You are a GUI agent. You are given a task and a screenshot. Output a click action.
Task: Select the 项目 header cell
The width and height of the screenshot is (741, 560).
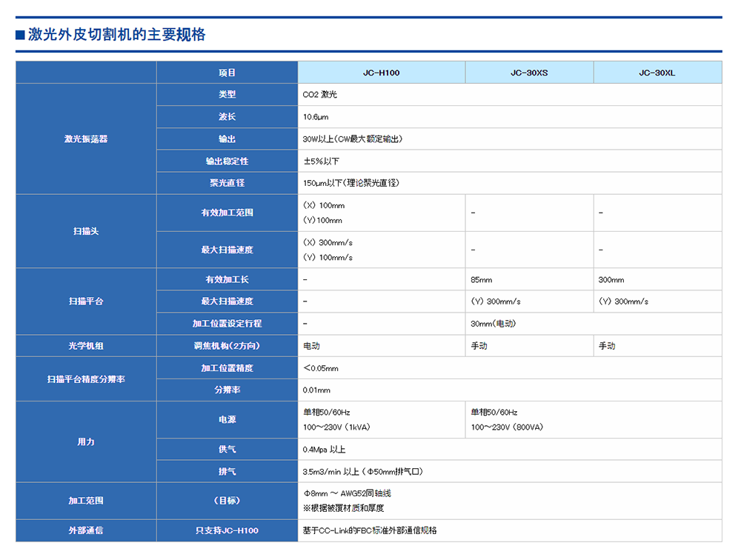[227, 73]
